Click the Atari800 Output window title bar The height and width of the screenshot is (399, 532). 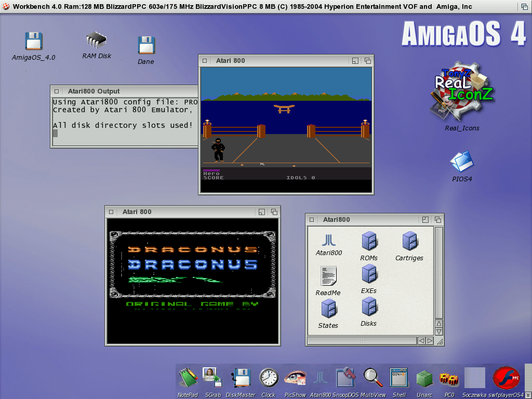click(x=124, y=91)
